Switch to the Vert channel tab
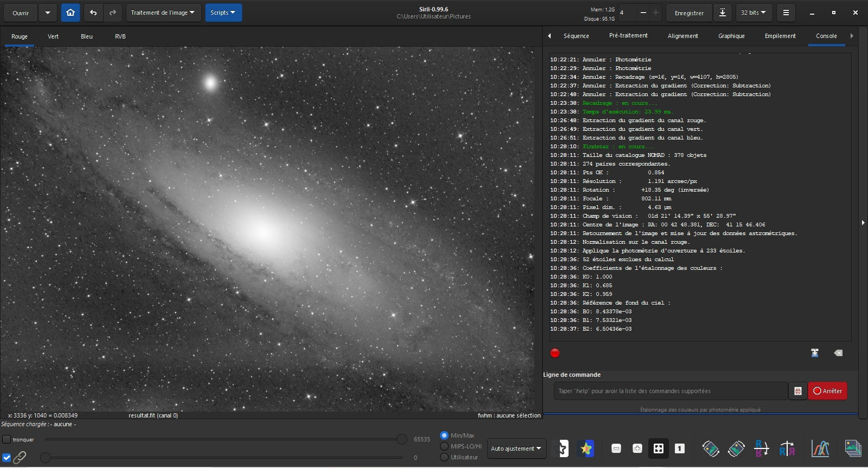868x468 pixels. (53, 36)
